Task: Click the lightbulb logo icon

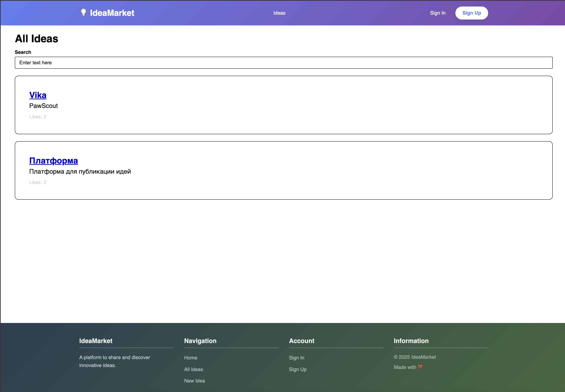Action: click(84, 13)
